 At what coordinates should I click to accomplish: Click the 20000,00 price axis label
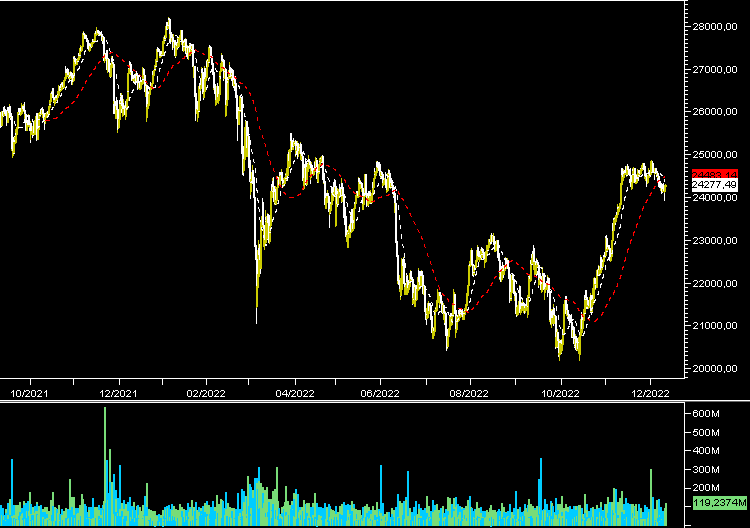(x=715, y=369)
